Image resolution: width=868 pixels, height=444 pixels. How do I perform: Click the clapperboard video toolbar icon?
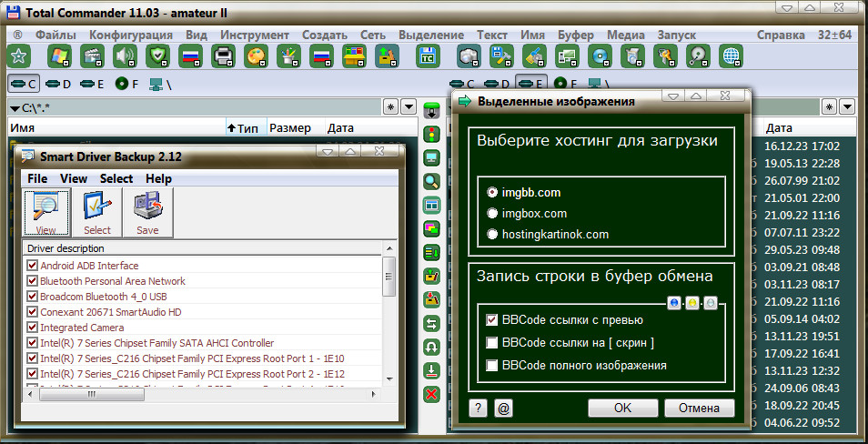[x=92, y=56]
